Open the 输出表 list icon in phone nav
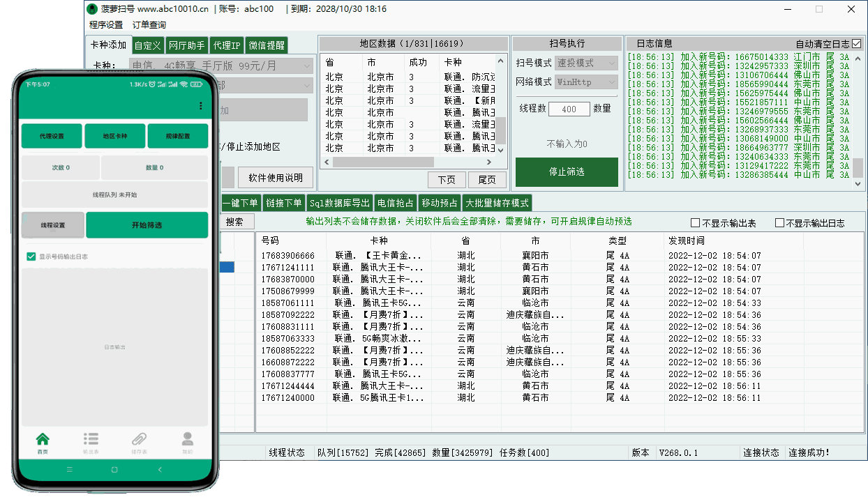 [91, 441]
